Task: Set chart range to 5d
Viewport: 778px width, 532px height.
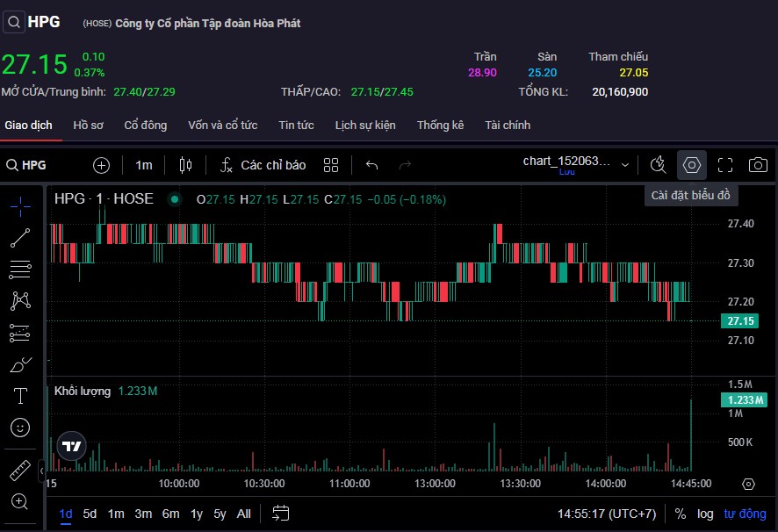Action: (x=90, y=514)
